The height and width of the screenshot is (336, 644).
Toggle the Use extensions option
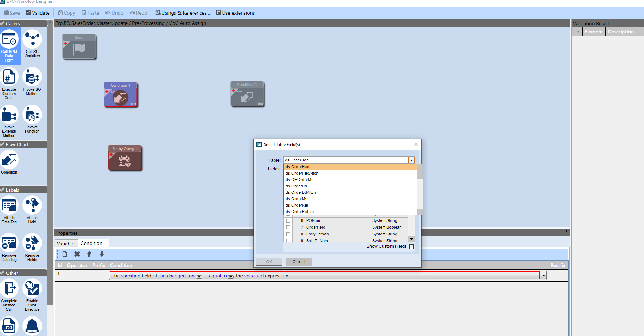coord(236,13)
